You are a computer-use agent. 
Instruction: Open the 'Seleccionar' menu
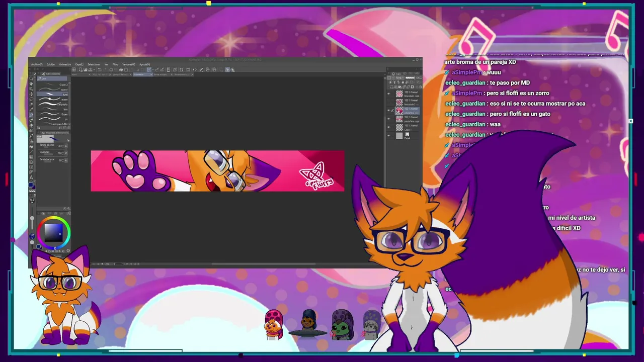[94, 64]
